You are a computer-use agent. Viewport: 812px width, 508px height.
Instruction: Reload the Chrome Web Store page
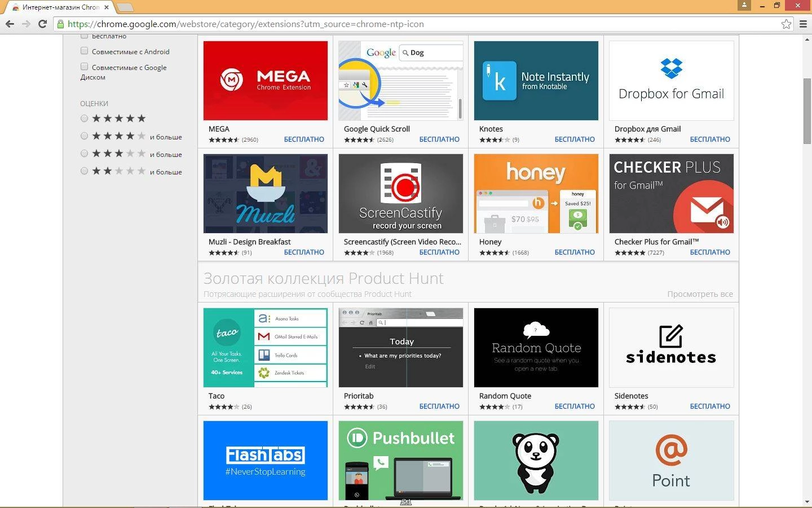[42, 24]
